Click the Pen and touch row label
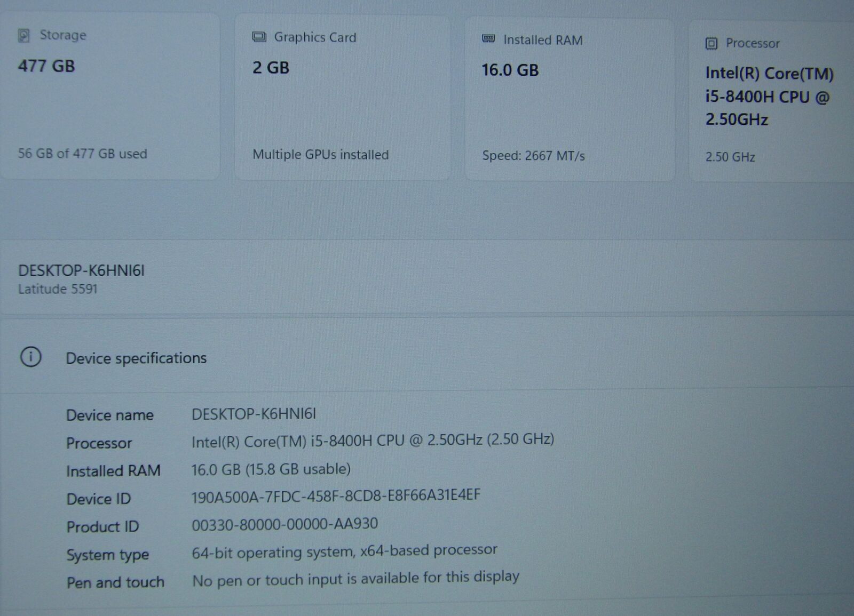Viewport: 854px width, 616px height. click(115, 582)
